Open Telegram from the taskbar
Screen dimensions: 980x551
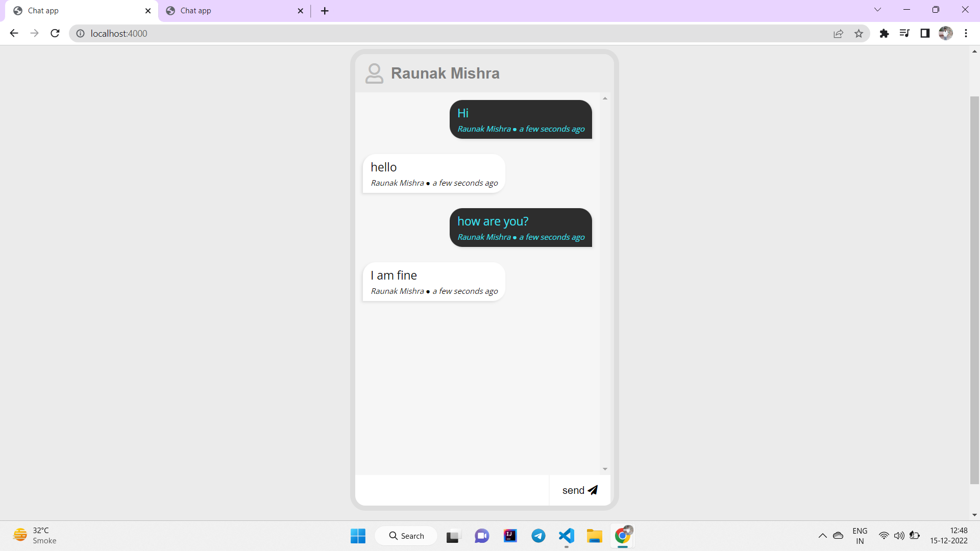click(538, 536)
